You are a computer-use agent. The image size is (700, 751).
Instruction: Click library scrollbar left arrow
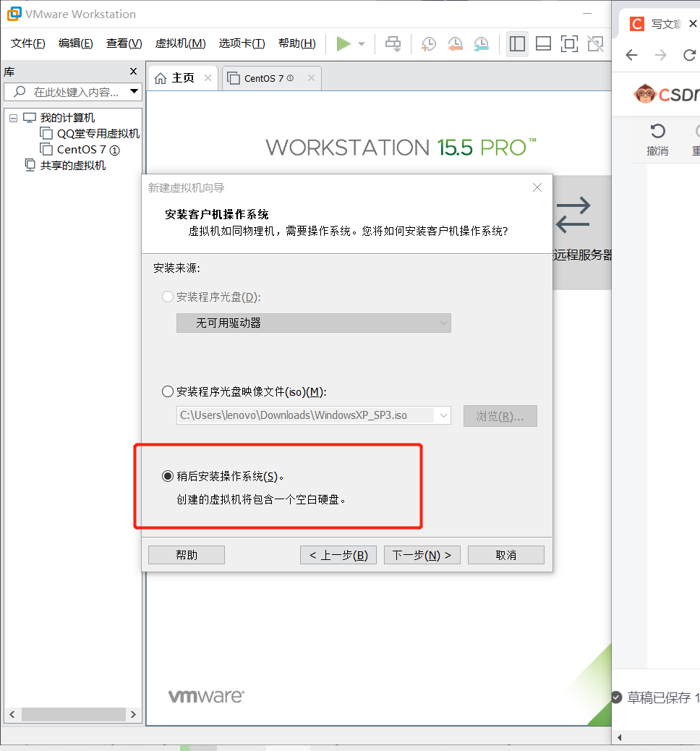coord(12,715)
